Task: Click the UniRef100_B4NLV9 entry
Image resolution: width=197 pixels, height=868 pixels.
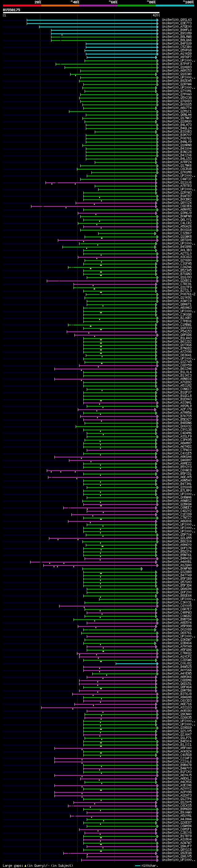Action: click(x=177, y=142)
